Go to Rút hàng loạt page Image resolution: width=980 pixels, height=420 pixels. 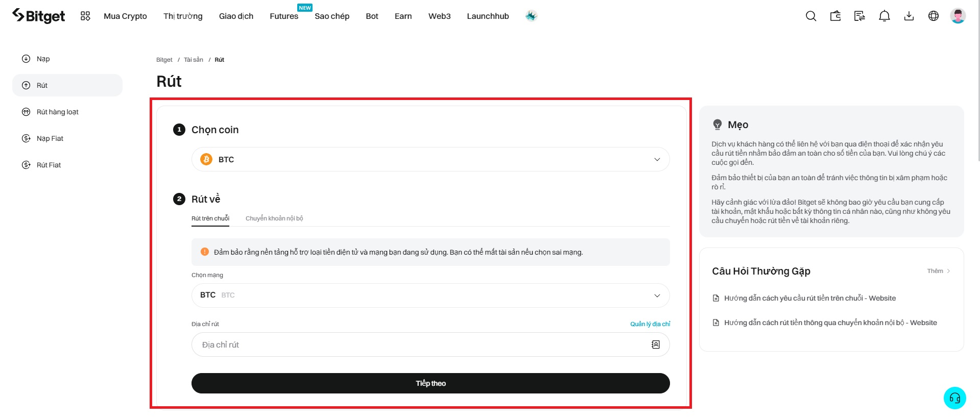click(67, 112)
